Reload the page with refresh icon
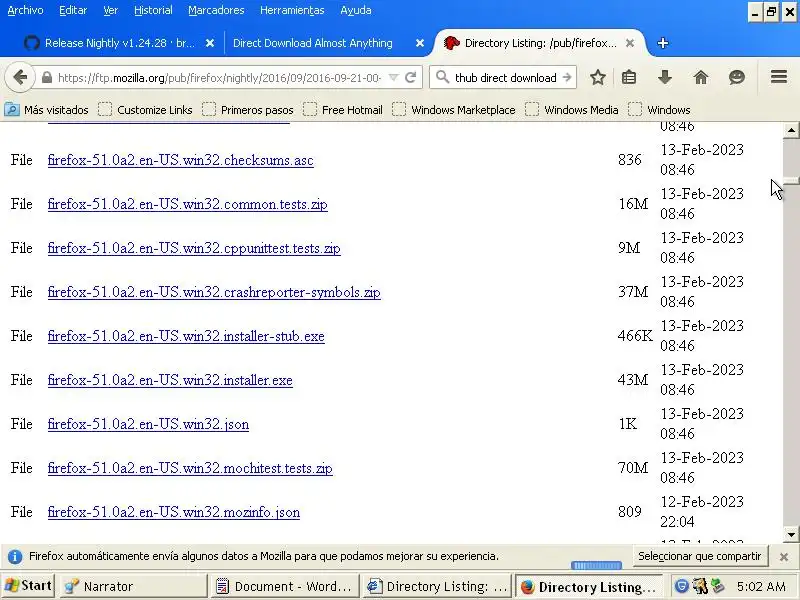 pos(410,78)
